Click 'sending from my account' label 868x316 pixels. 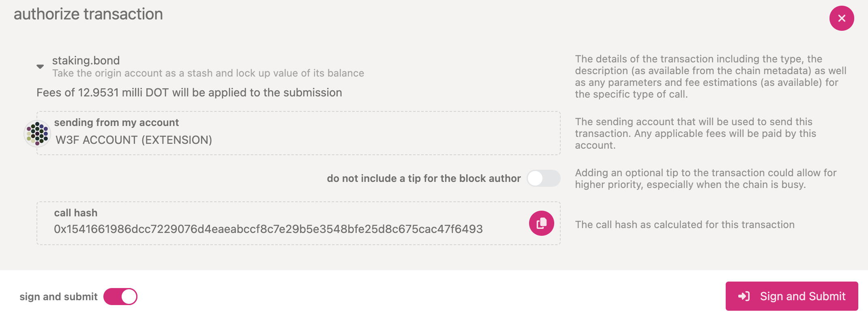(x=116, y=122)
